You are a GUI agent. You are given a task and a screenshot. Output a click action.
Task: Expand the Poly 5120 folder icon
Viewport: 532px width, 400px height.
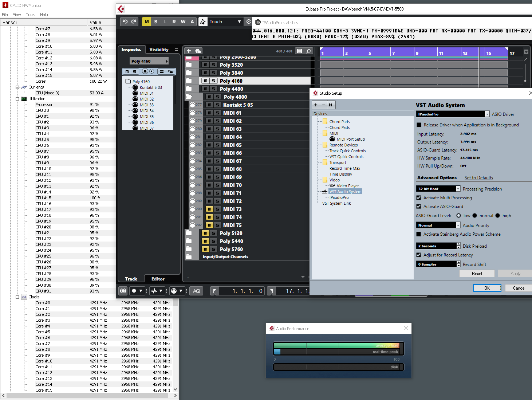coord(189,233)
